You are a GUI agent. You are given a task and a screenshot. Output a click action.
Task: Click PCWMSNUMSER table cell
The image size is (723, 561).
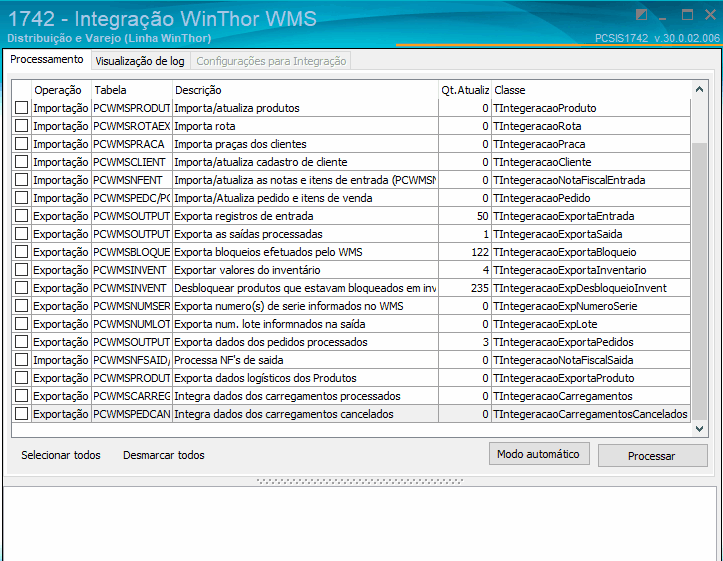coord(132,306)
